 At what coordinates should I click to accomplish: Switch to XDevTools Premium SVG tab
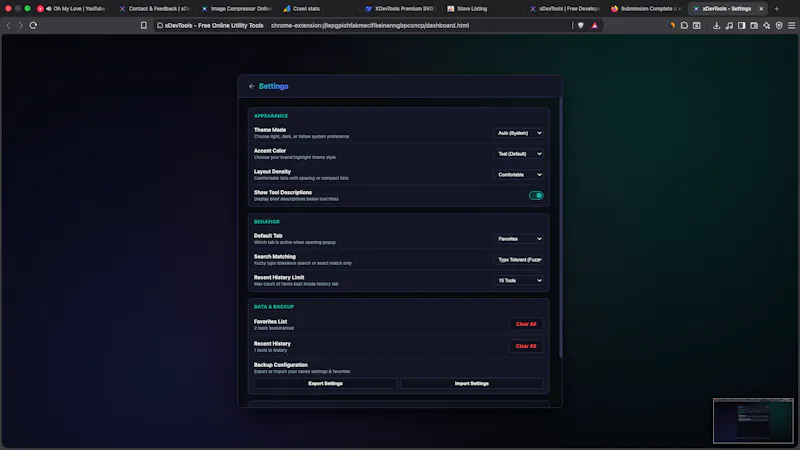point(401,9)
